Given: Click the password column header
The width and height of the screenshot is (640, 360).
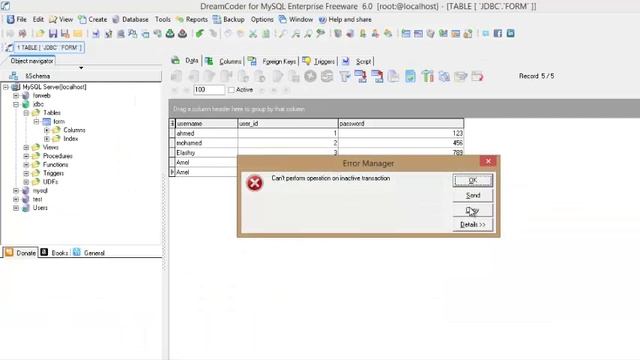Looking at the screenshot, I should (401, 123).
